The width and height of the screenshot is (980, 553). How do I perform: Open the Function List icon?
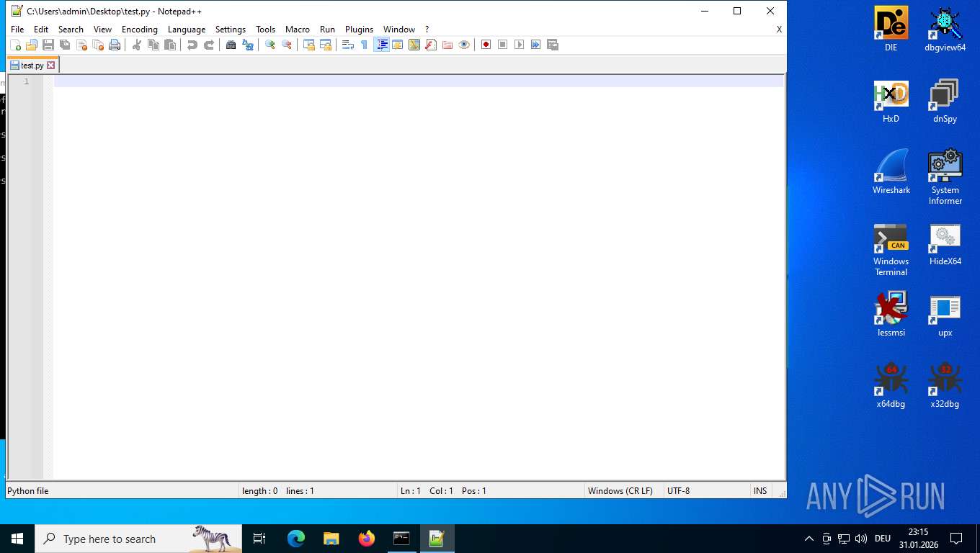(431, 45)
